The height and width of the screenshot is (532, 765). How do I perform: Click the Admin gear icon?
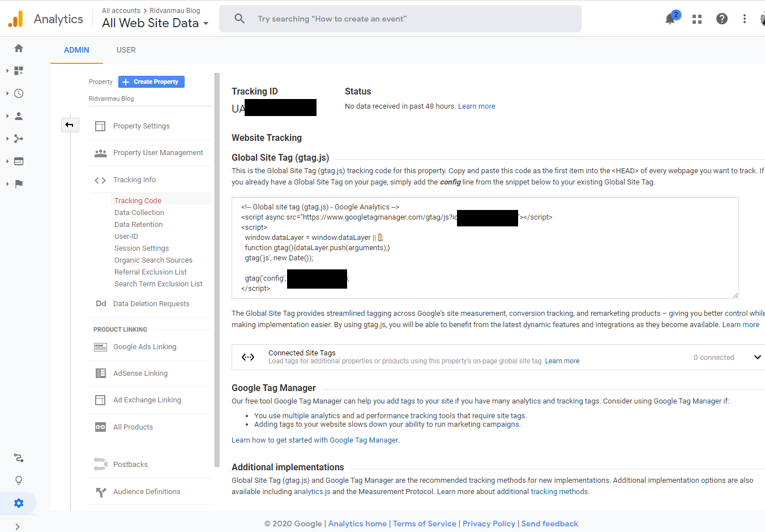tap(19, 503)
